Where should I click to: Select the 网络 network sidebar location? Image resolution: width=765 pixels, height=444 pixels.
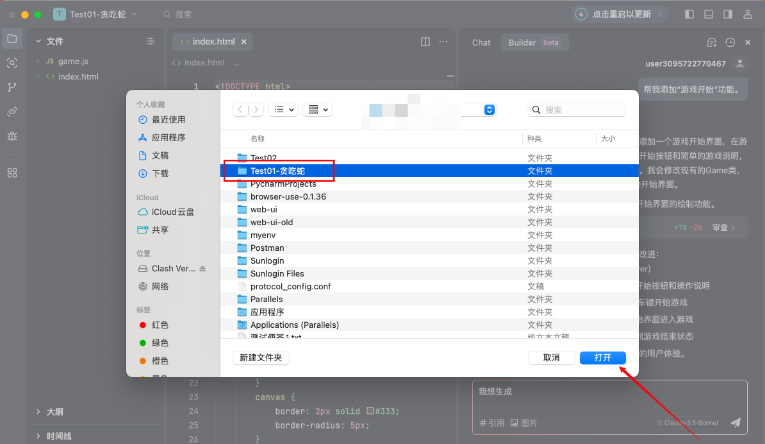[x=160, y=286]
